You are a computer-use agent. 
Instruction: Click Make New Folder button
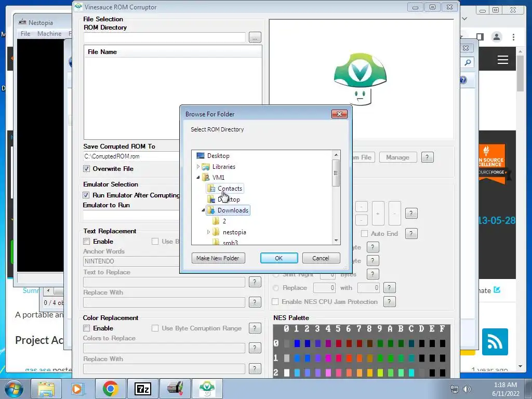coord(218,258)
